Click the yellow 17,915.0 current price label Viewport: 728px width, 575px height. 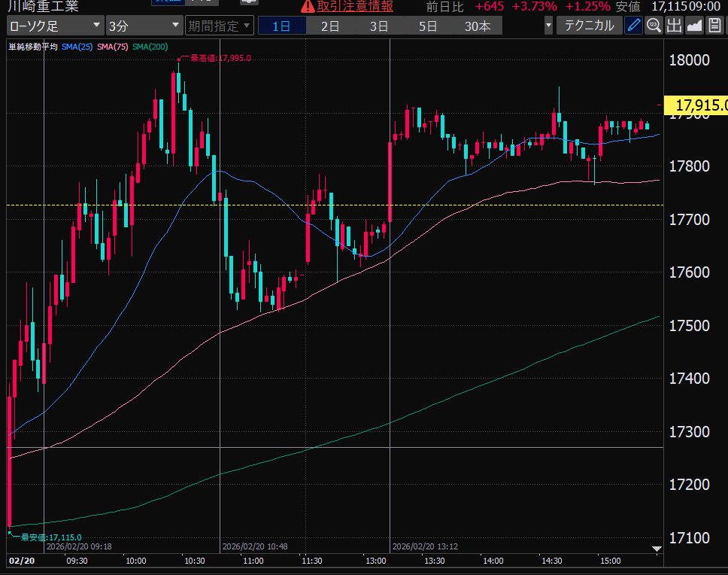pos(699,105)
